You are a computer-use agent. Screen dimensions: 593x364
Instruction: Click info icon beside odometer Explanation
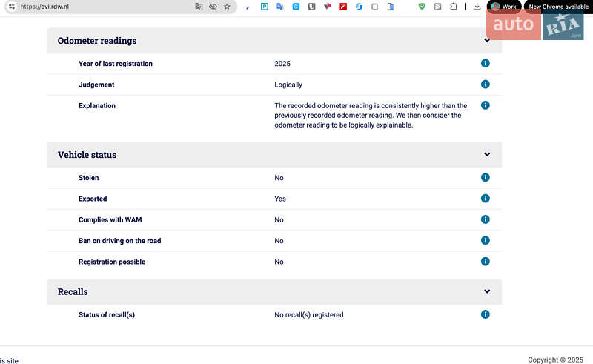click(486, 105)
